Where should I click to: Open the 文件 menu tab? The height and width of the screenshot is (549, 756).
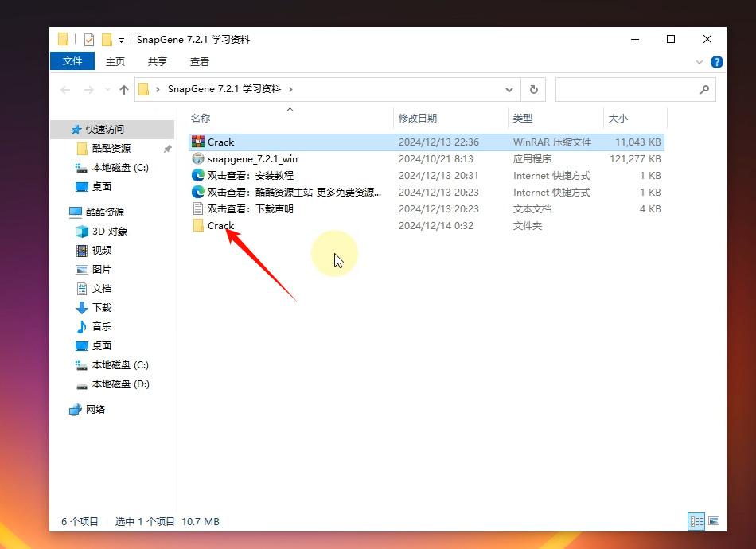72,61
